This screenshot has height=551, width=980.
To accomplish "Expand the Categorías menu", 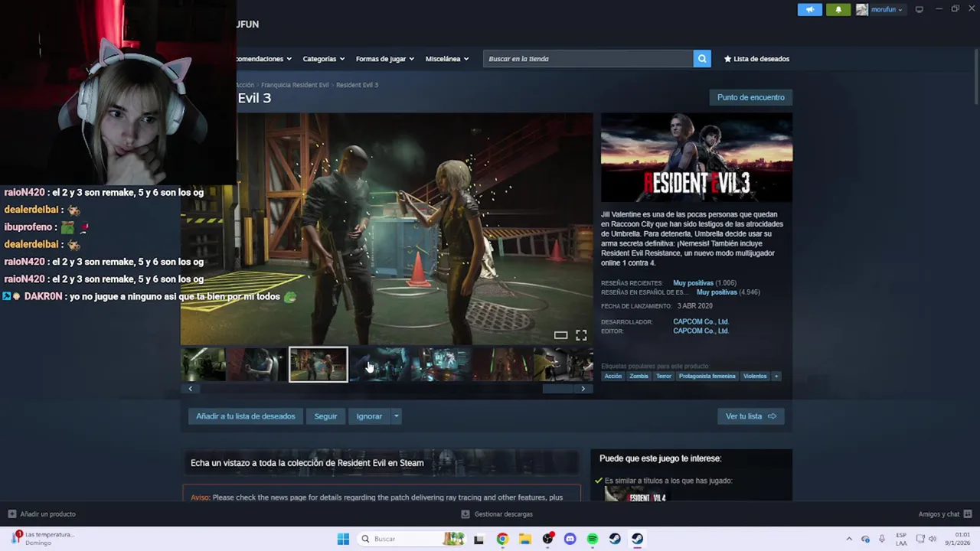I will (323, 59).
